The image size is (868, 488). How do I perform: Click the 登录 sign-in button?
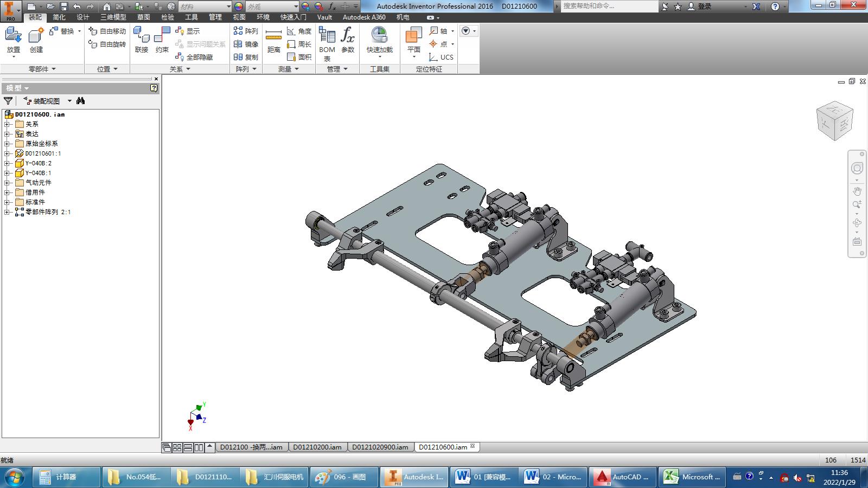pos(699,7)
